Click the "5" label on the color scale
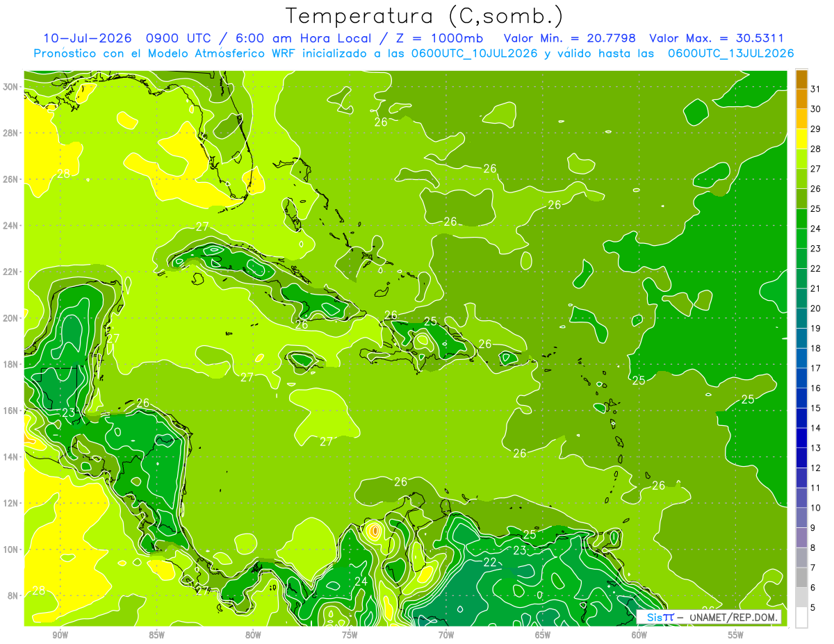This screenshot has height=644, width=834. 814,608
